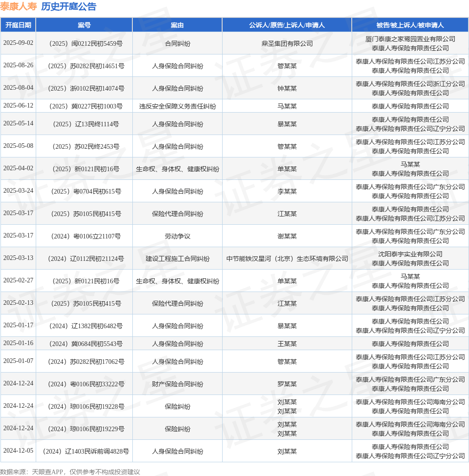
Task: Click plaintiff 李某某
Action: pyautogui.click(x=287, y=192)
